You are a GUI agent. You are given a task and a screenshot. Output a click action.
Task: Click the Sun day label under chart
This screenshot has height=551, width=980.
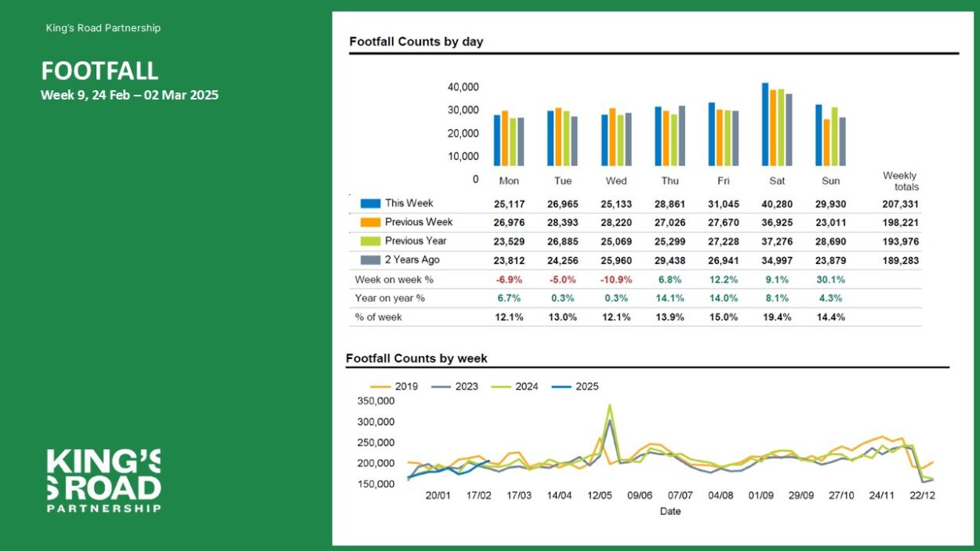(830, 181)
